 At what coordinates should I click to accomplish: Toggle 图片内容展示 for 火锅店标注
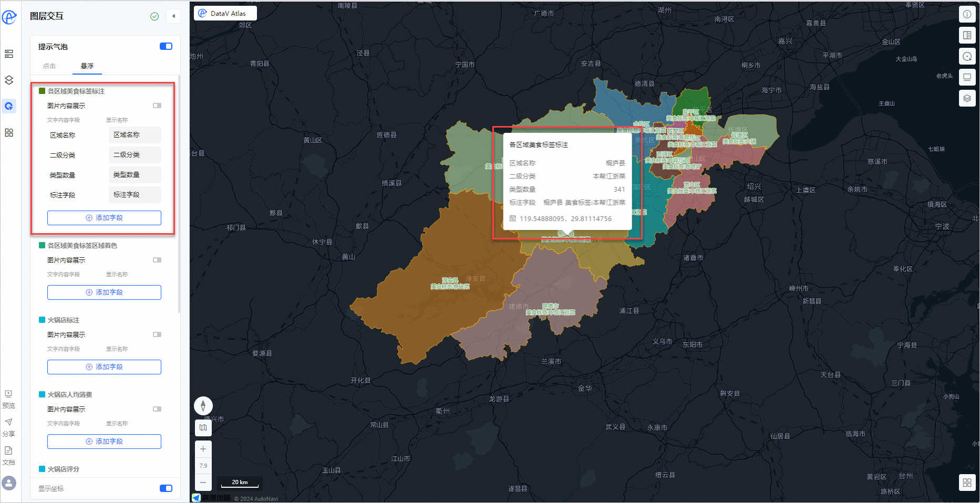tap(157, 334)
